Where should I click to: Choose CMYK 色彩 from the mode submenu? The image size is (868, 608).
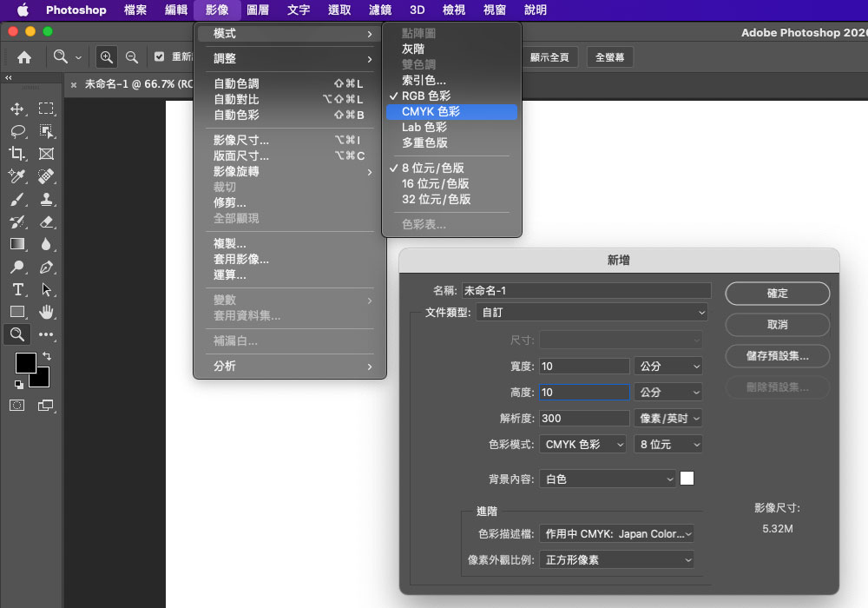pos(431,111)
